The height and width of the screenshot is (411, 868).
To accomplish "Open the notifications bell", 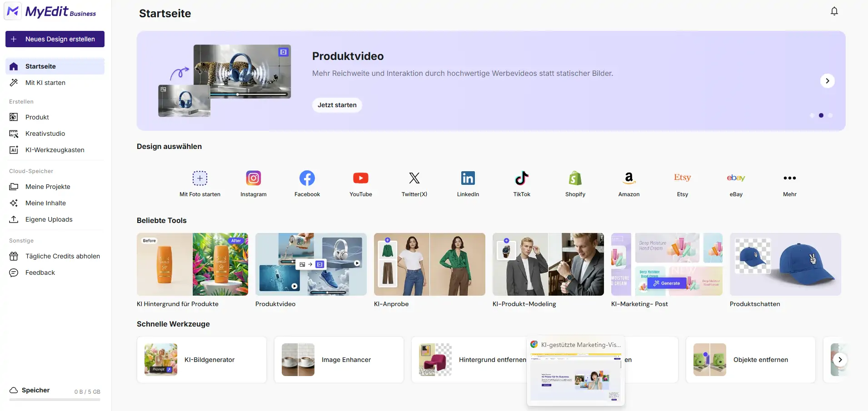I will pos(834,11).
